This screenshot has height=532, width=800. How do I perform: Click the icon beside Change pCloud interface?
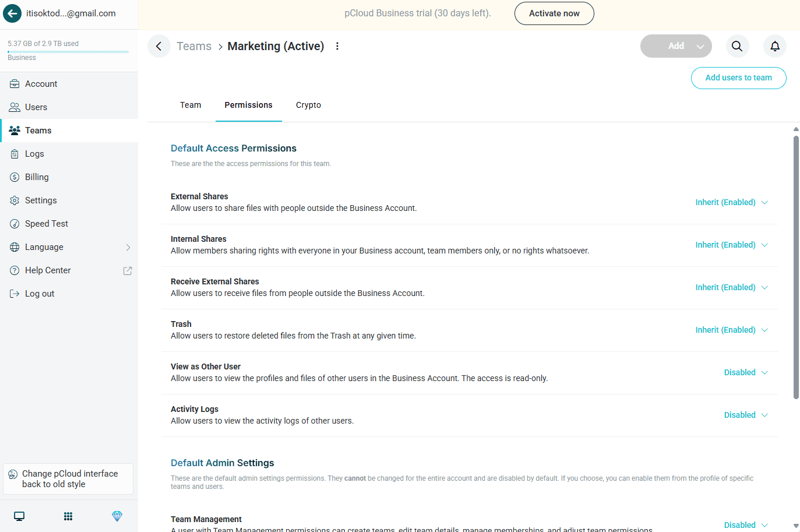[x=13, y=475]
